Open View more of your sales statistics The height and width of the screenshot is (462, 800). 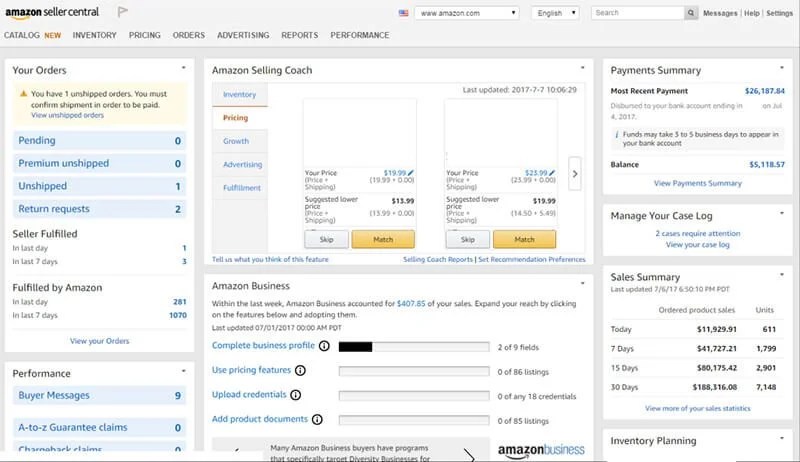[x=697, y=408]
